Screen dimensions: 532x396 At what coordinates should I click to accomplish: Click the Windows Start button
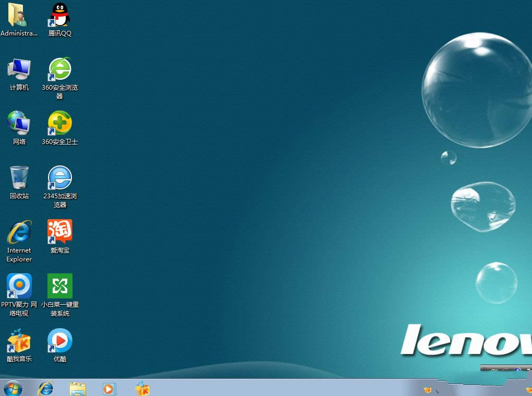pos(11,389)
